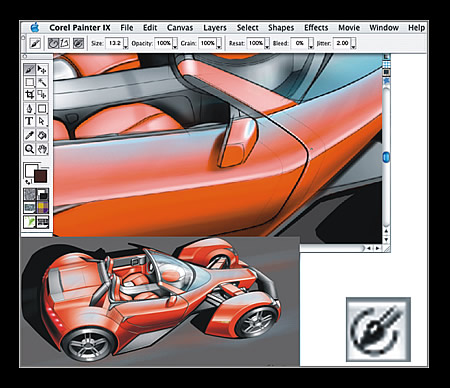Viewport: 450px width, 388px height.
Task: Toggle straight line strokes button
Action: click(x=64, y=43)
